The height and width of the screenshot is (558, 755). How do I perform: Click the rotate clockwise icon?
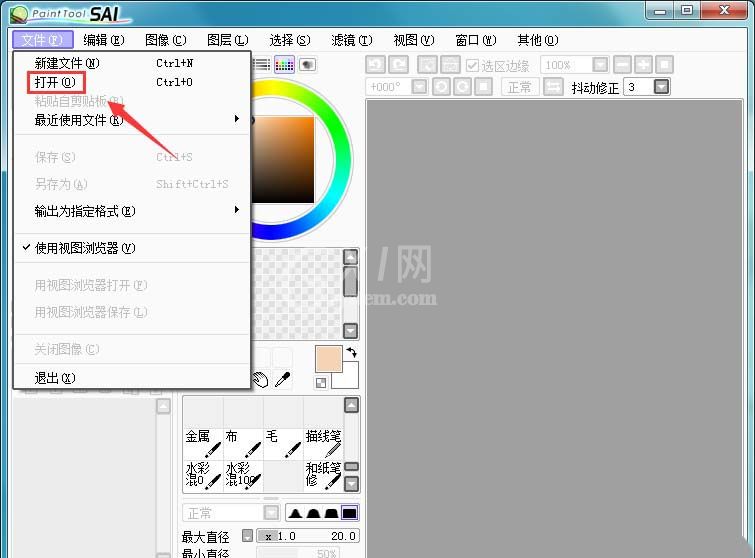462,87
